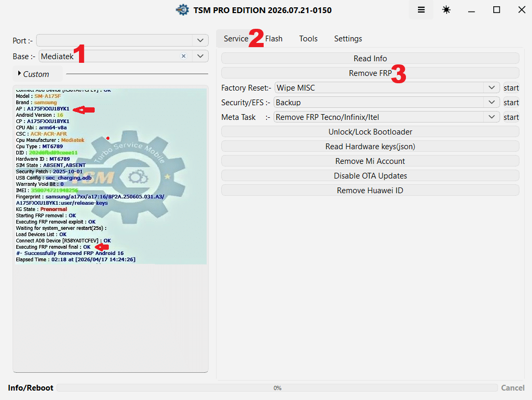
Task: Open the Base dropdown arrow
Action: [x=200, y=56]
